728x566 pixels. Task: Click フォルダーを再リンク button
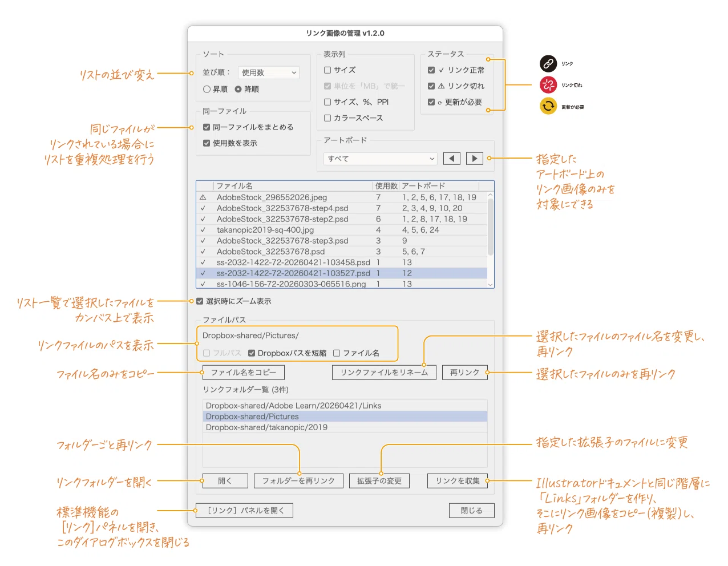298,481
